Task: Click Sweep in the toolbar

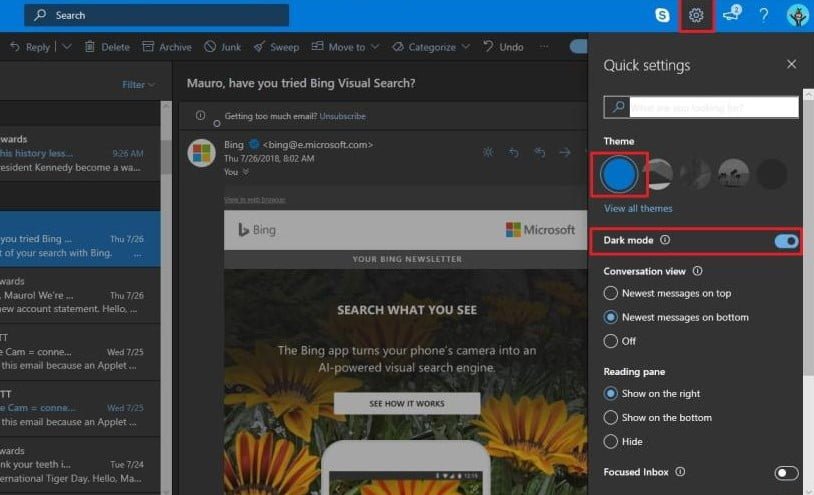Action: pos(276,47)
